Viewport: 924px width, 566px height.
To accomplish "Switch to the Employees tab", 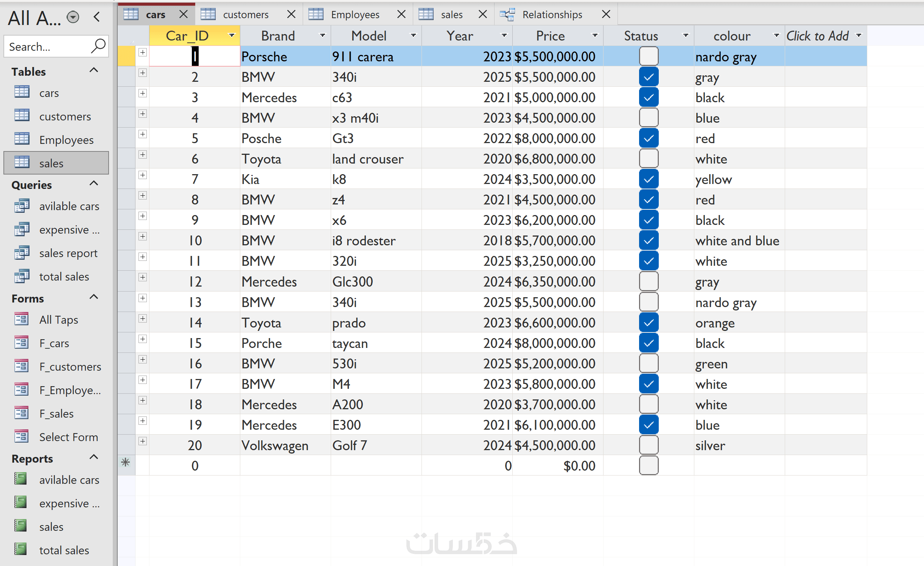I will (355, 14).
